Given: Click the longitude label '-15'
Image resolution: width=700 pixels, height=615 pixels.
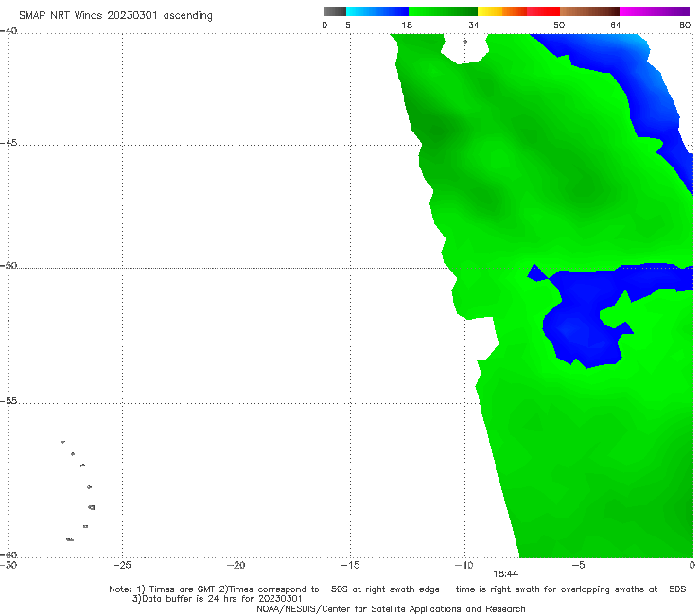Looking at the screenshot, I should (x=350, y=565).
